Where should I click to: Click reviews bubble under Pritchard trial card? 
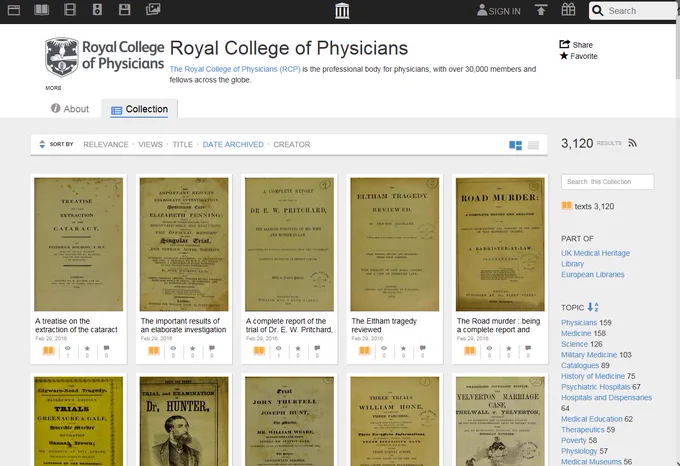[x=317, y=349]
